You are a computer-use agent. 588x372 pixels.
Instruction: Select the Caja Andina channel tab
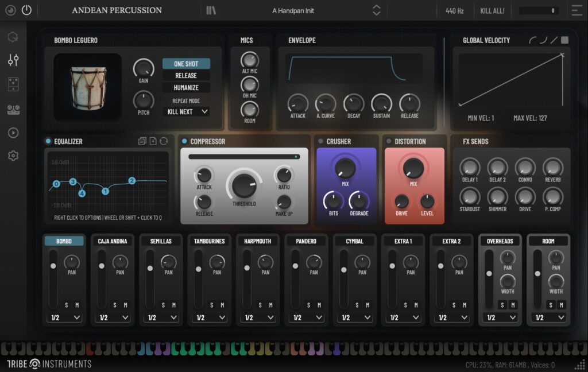pos(113,241)
